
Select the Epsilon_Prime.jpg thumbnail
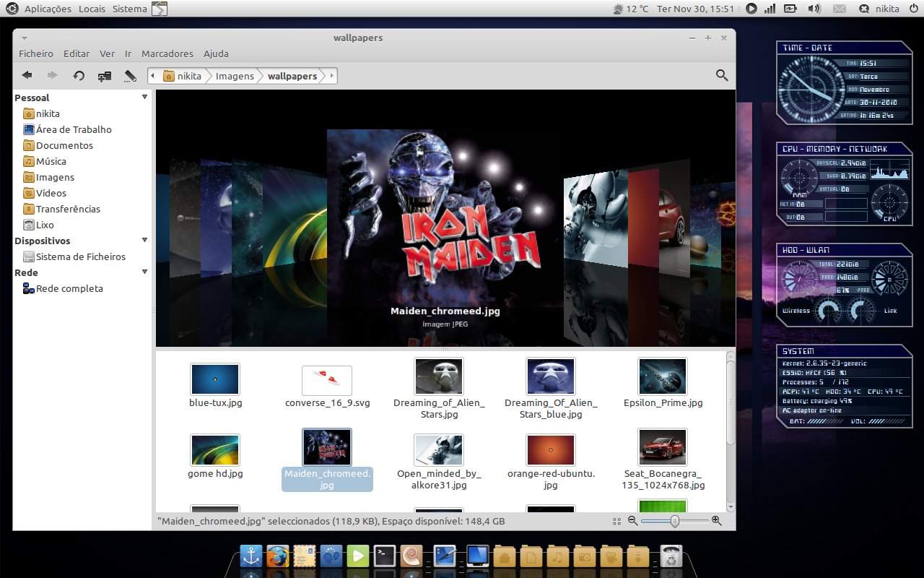(663, 376)
